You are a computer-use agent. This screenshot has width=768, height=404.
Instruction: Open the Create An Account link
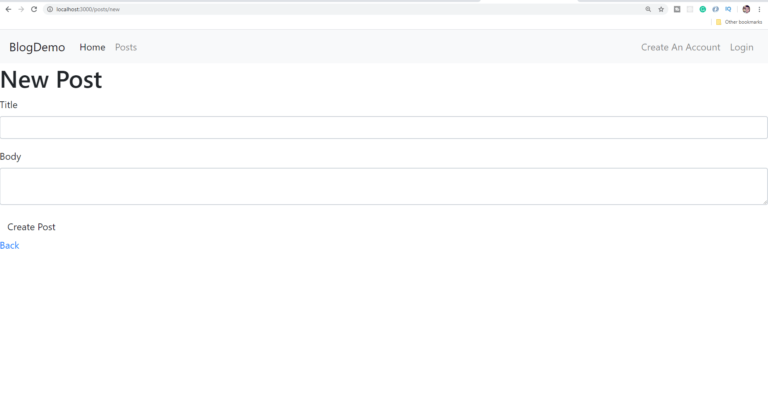tap(680, 47)
